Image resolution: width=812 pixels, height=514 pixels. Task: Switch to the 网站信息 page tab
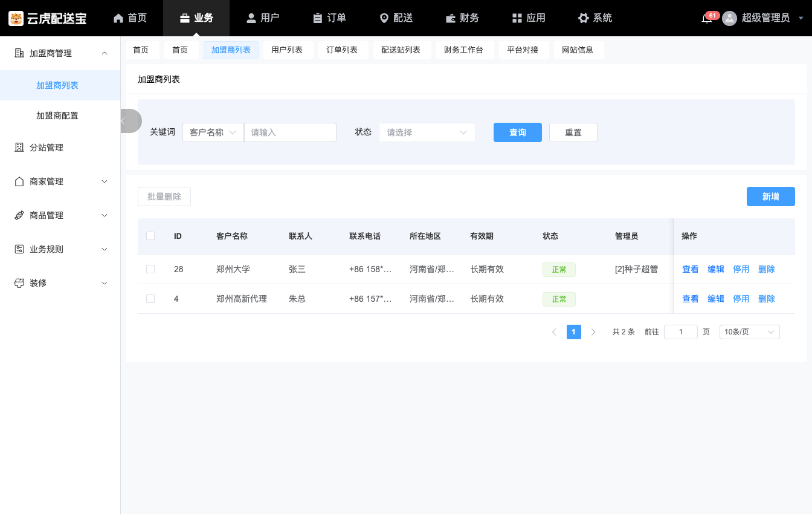(578, 50)
